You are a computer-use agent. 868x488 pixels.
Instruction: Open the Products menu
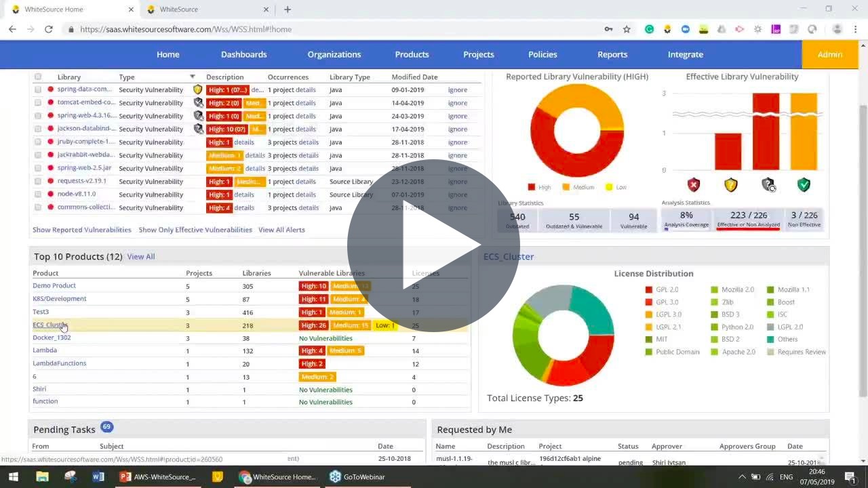pyautogui.click(x=412, y=54)
